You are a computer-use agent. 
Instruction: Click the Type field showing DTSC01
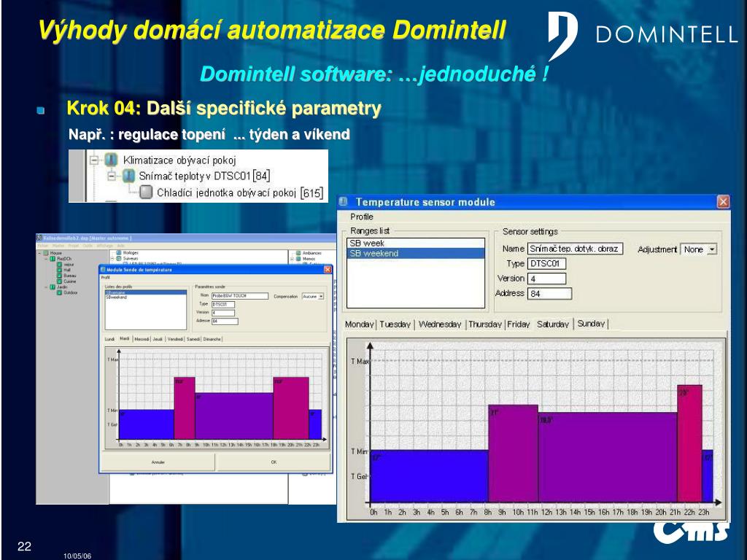click(546, 264)
